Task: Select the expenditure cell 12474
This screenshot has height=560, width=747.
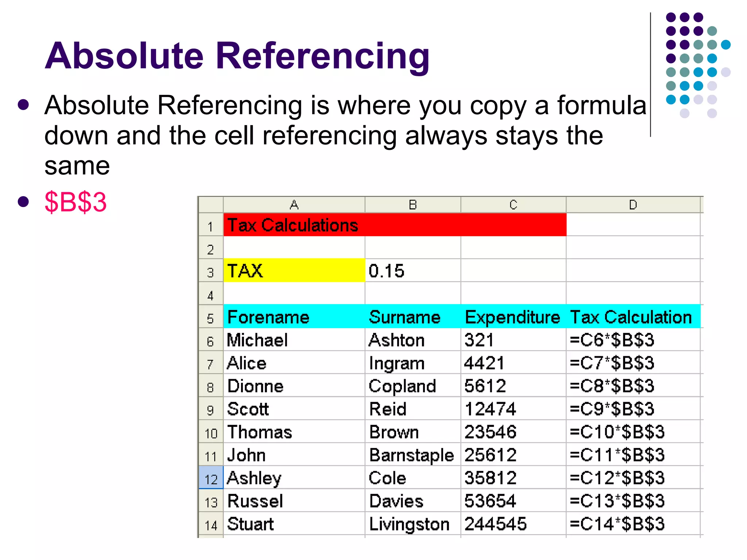Action: (514, 409)
